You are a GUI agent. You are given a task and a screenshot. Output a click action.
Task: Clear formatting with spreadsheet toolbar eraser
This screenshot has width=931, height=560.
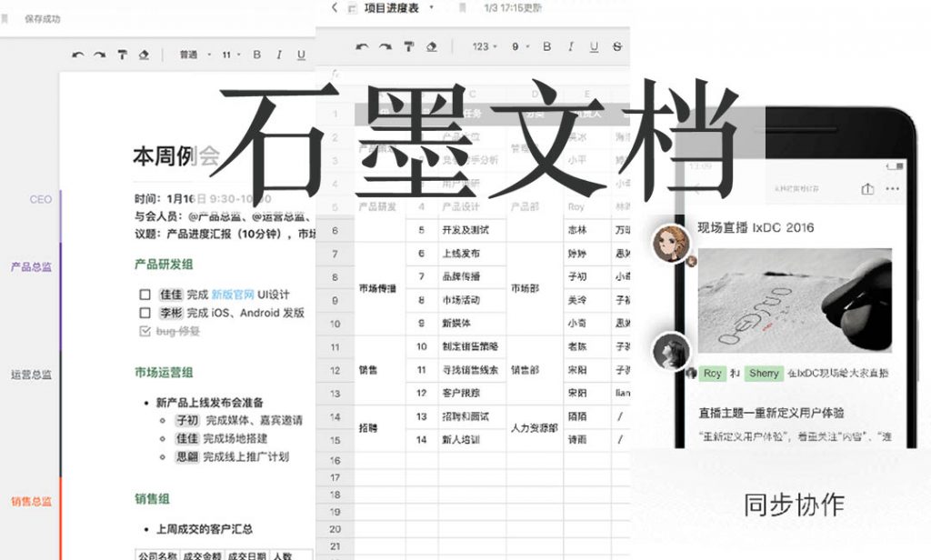click(432, 46)
